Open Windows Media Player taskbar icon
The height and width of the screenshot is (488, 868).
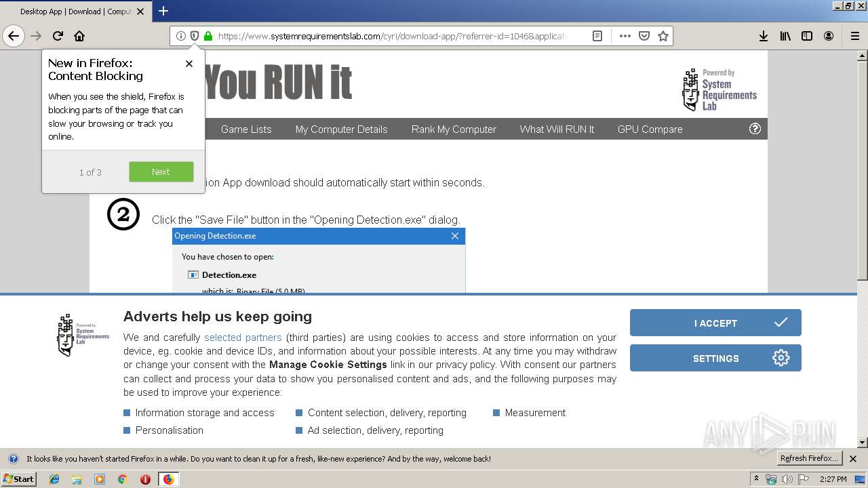pos(100,479)
